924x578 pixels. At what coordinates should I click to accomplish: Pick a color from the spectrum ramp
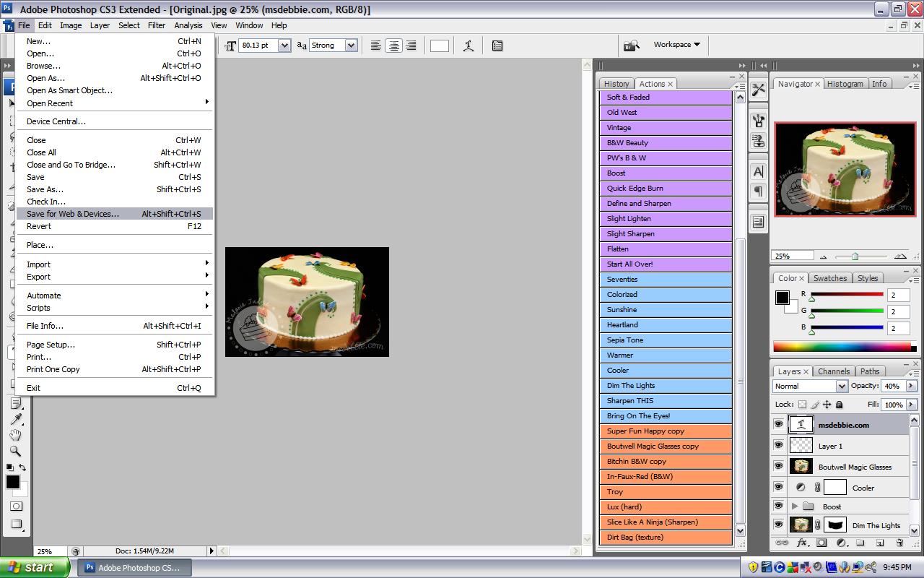point(842,347)
